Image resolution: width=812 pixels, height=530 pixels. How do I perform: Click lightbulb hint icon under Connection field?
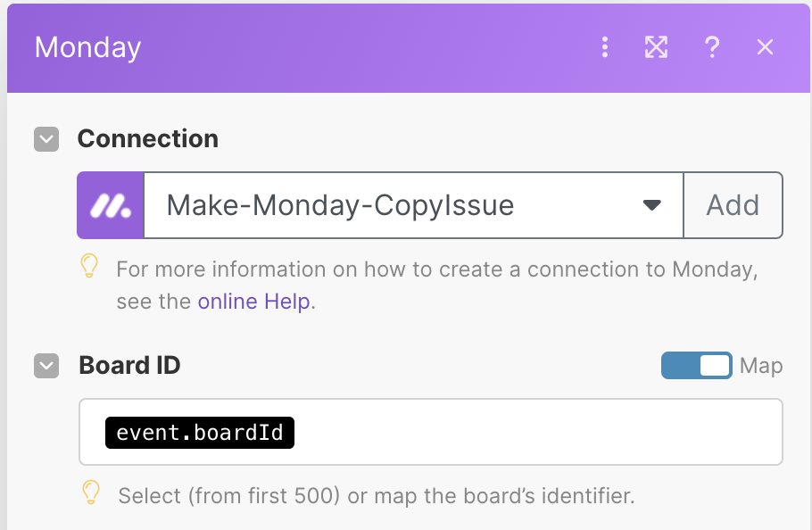click(89, 266)
